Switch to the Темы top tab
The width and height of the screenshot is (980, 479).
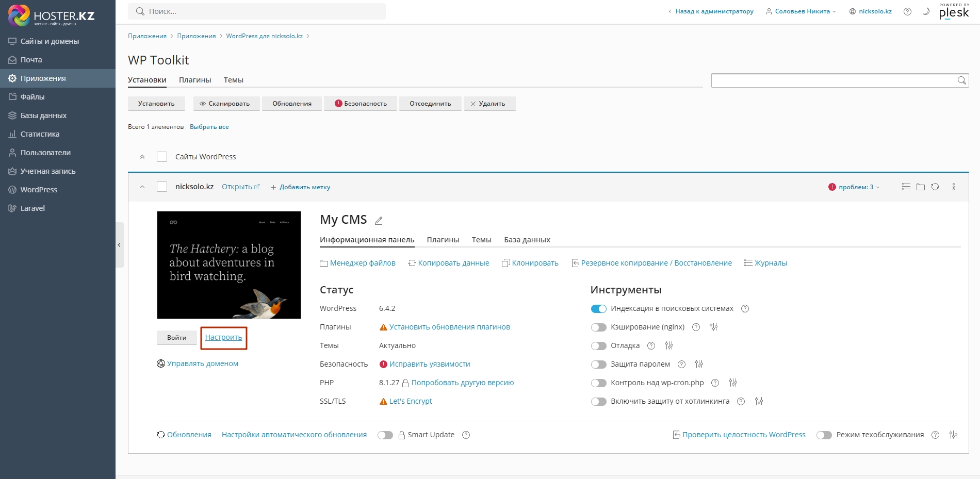pyautogui.click(x=233, y=80)
